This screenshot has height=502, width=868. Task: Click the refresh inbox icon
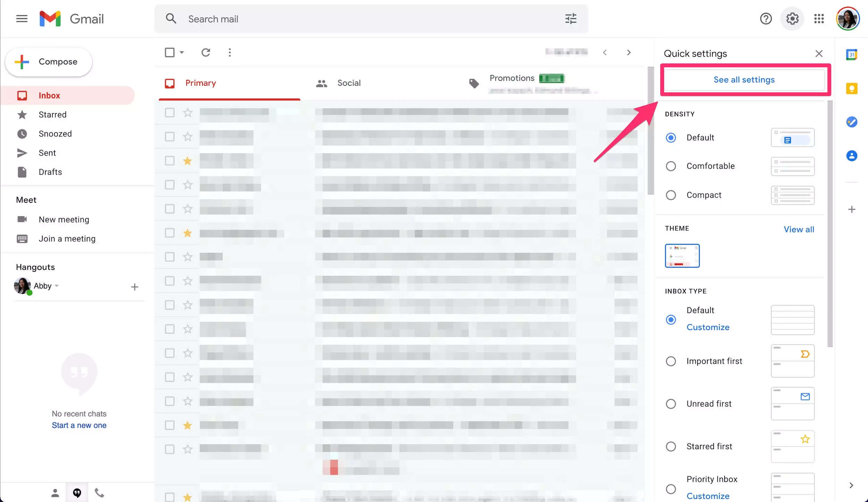pos(206,52)
